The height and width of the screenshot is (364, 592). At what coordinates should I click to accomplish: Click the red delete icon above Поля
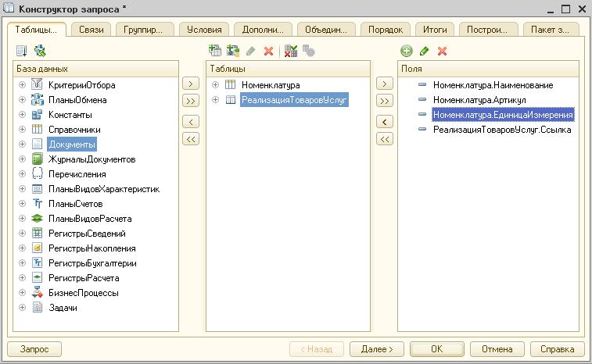[x=442, y=51]
